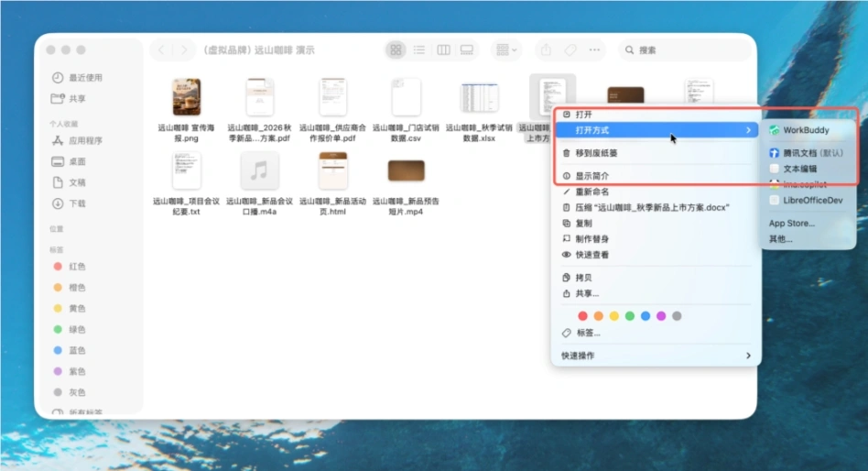Select the 红色 tag in the sidebar
Image resolution: width=868 pixels, height=471 pixels.
(x=70, y=267)
